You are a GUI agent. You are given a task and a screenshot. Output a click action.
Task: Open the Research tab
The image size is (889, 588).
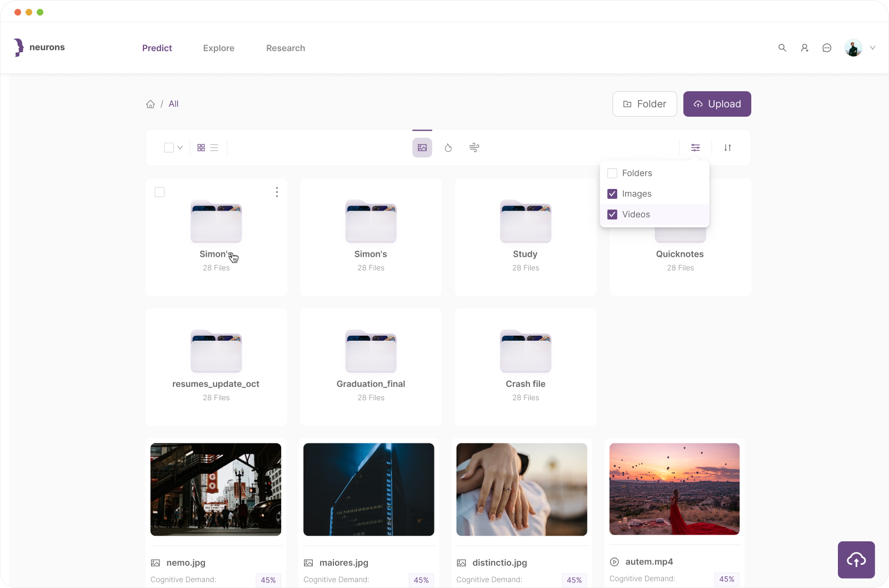coord(286,48)
